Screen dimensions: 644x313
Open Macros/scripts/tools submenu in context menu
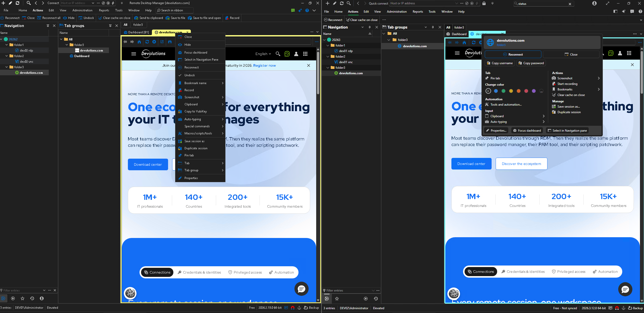point(200,133)
